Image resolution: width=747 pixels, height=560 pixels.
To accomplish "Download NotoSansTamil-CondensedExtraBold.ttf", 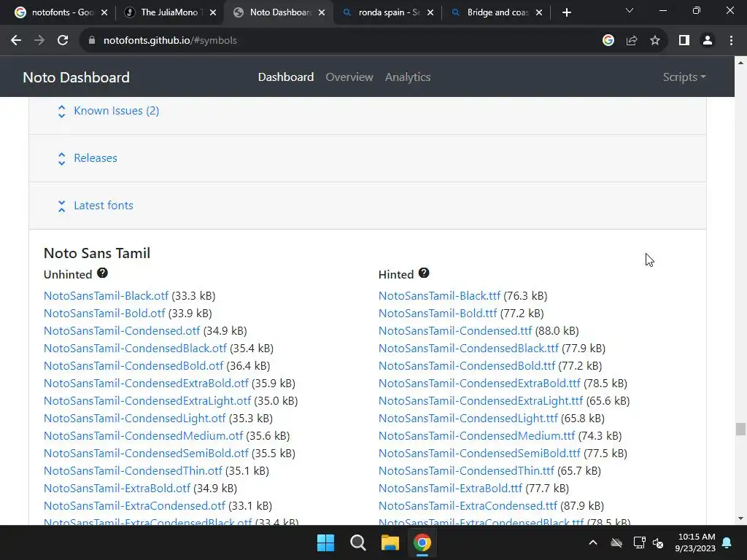I will tap(480, 384).
